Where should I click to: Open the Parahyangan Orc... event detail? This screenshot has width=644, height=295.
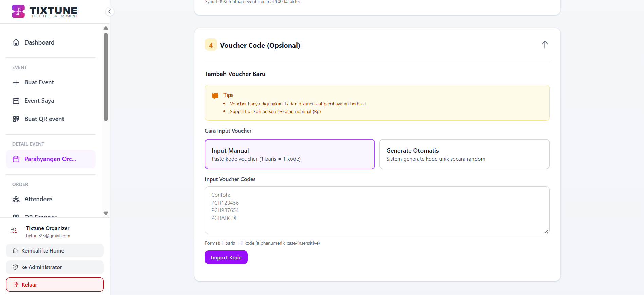51,159
